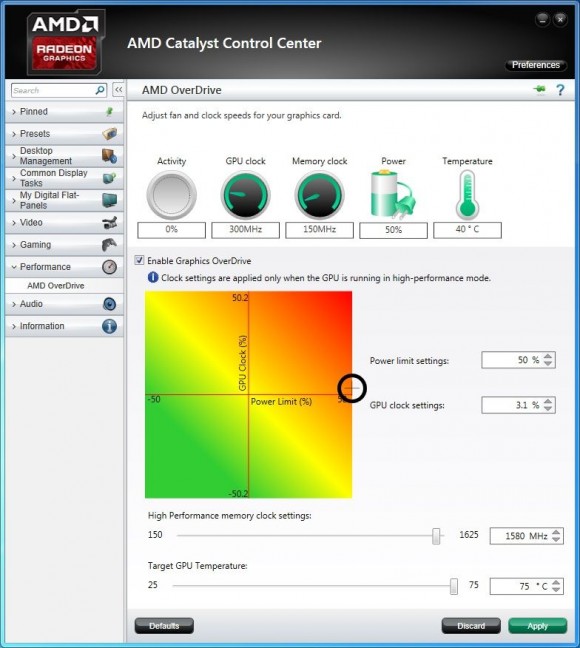Expand the Audio section
The image size is (580, 648).
click(x=64, y=304)
